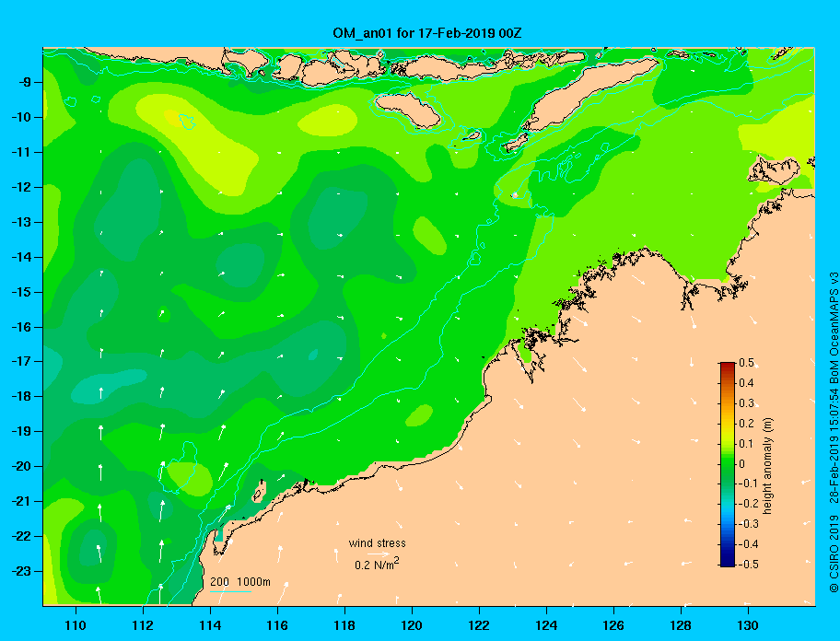Click longitude label 116
The height and width of the screenshot is (641, 840).
[277, 625]
